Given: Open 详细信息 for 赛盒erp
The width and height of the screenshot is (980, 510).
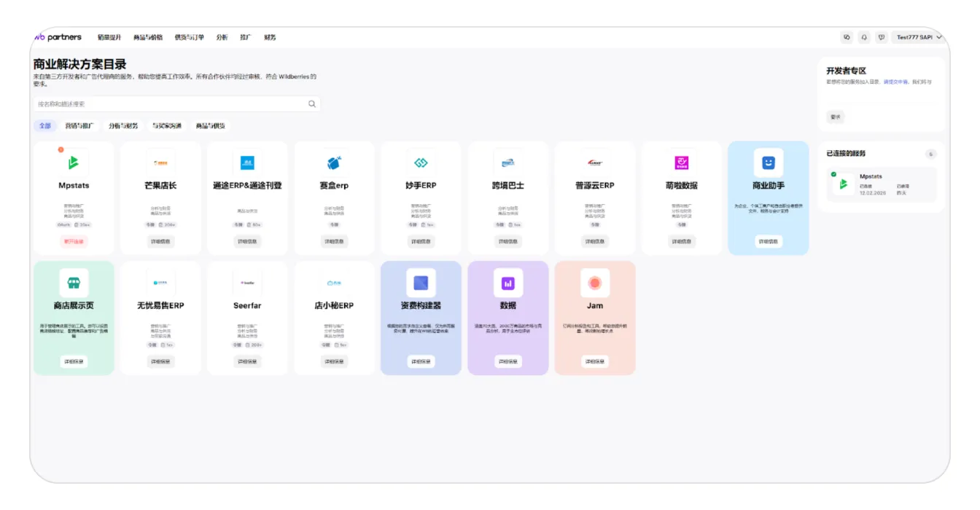Looking at the screenshot, I should click(x=334, y=241).
